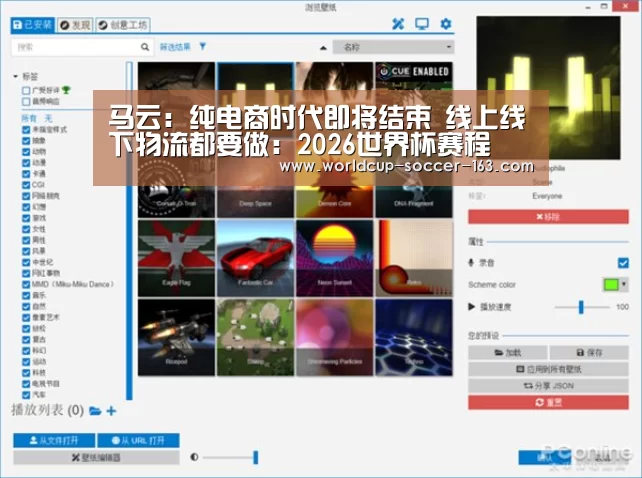
Task: Toggle the 广受好评 trophy checkbox
Action: (x=26, y=90)
